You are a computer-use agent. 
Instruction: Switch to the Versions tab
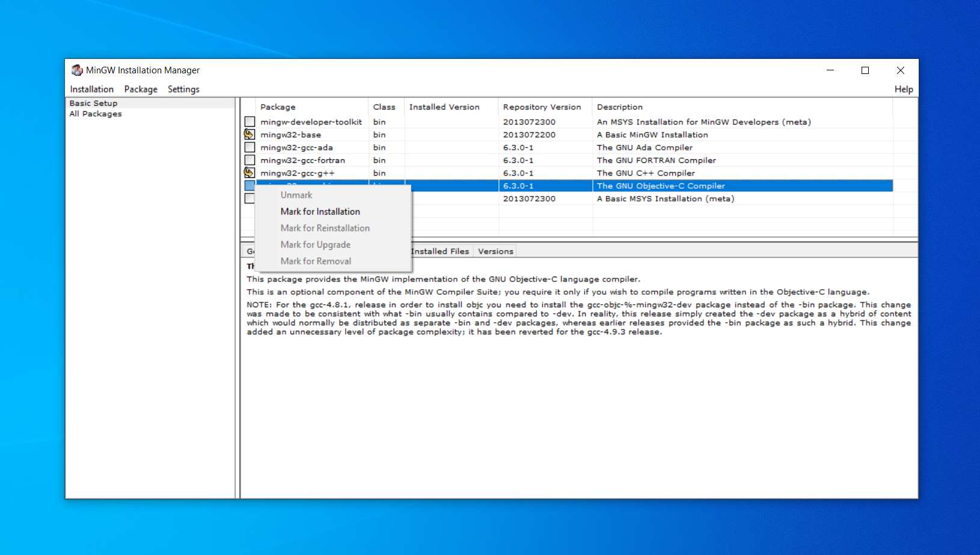tap(495, 251)
